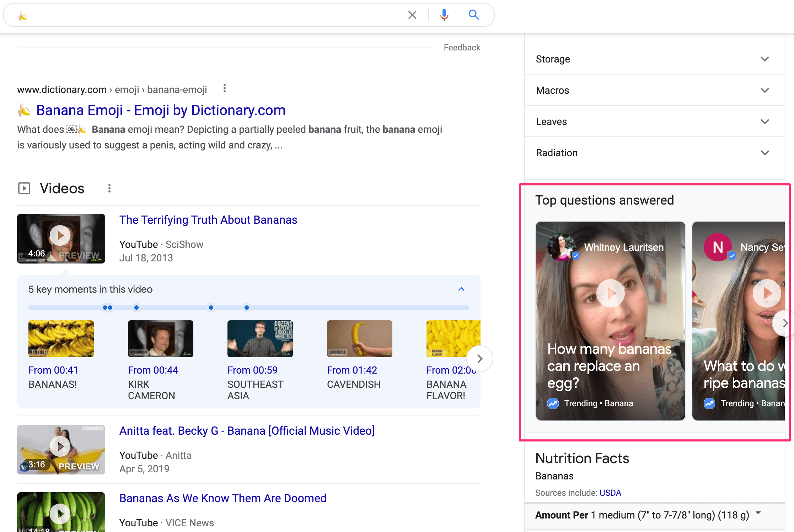Screen dimensions: 794x532
Task: Jump to the 00:59 Southeast Asia thumbnail
Action: [260, 339]
